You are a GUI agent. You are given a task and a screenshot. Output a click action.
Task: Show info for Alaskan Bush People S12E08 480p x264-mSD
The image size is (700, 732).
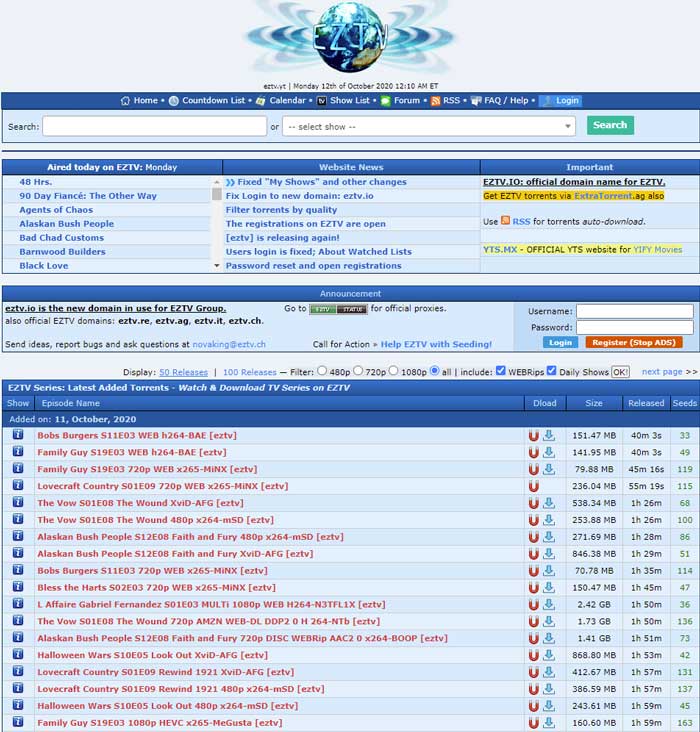[x=18, y=536]
